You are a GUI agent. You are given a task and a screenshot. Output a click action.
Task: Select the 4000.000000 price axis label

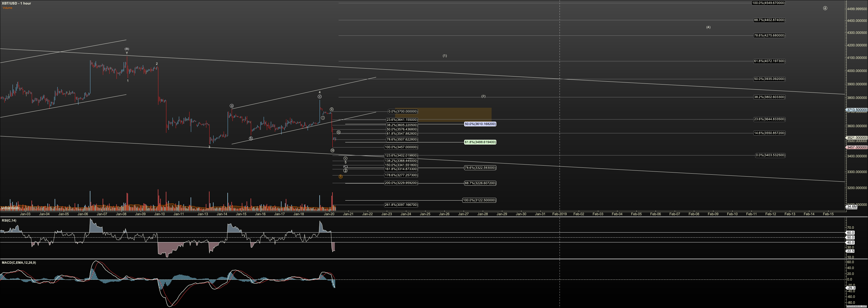click(857, 71)
